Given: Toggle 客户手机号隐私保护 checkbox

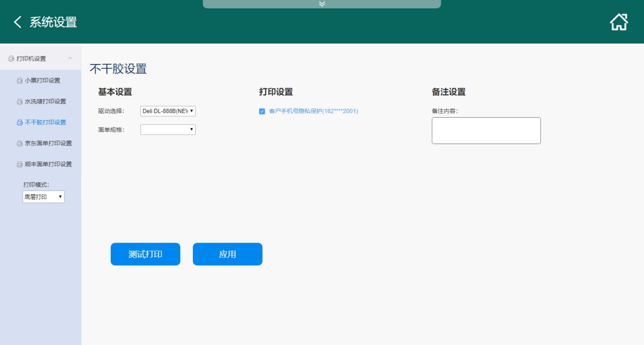Looking at the screenshot, I should tap(262, 111).
